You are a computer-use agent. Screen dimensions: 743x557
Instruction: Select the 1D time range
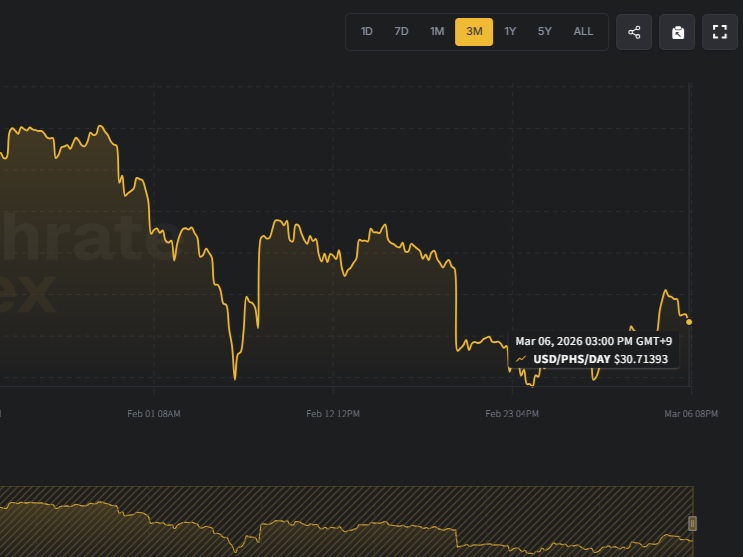pyautogui.click(x=367, y=32)
